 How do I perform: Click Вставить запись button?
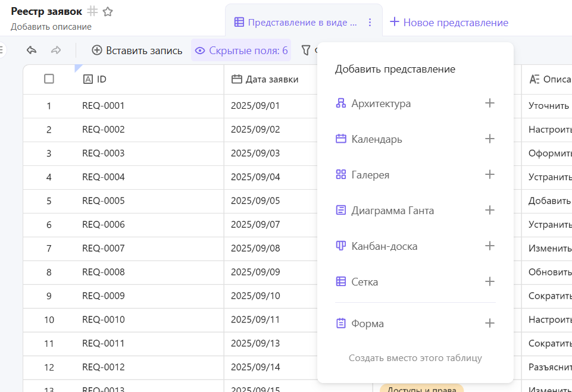coord(137,51)
